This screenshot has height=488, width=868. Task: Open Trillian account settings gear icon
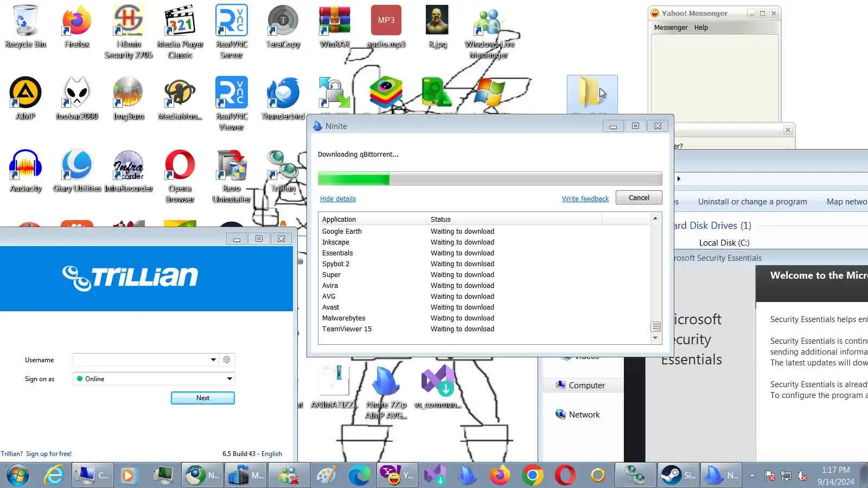pyautogui.click(x=227, y=359)
